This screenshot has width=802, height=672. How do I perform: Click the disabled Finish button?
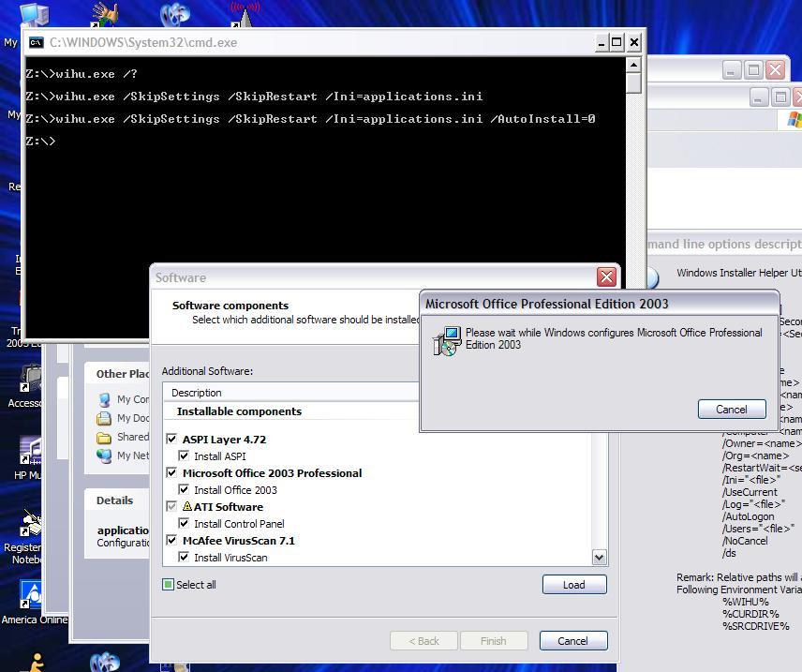pos(494,641)
